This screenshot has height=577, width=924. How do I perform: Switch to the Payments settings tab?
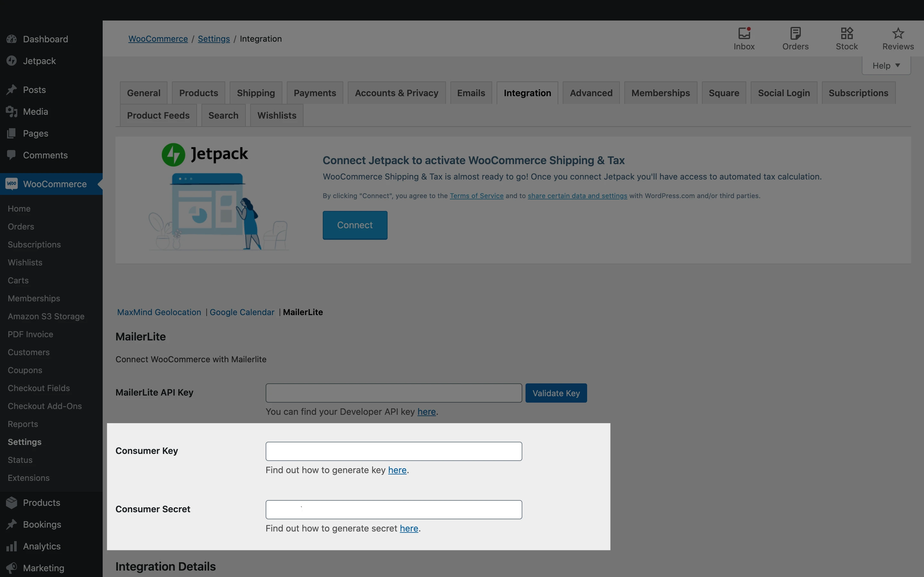[315, 93]
